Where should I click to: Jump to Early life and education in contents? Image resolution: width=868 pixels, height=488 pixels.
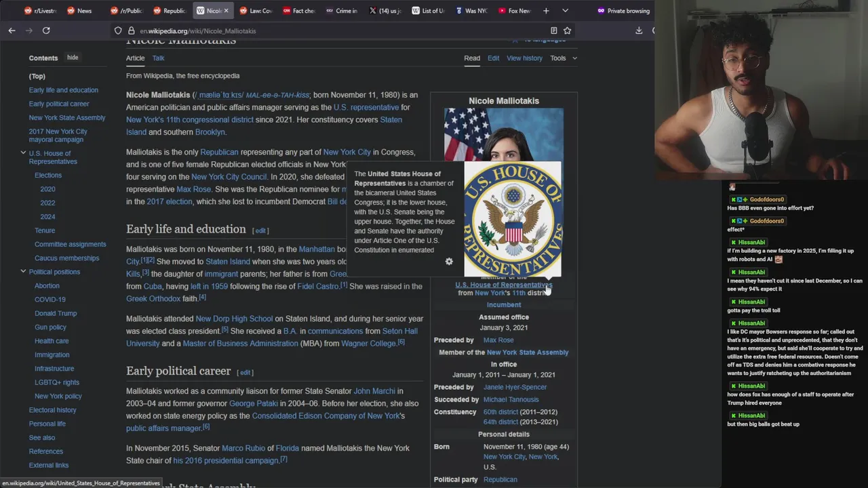(x=63, y=90)
